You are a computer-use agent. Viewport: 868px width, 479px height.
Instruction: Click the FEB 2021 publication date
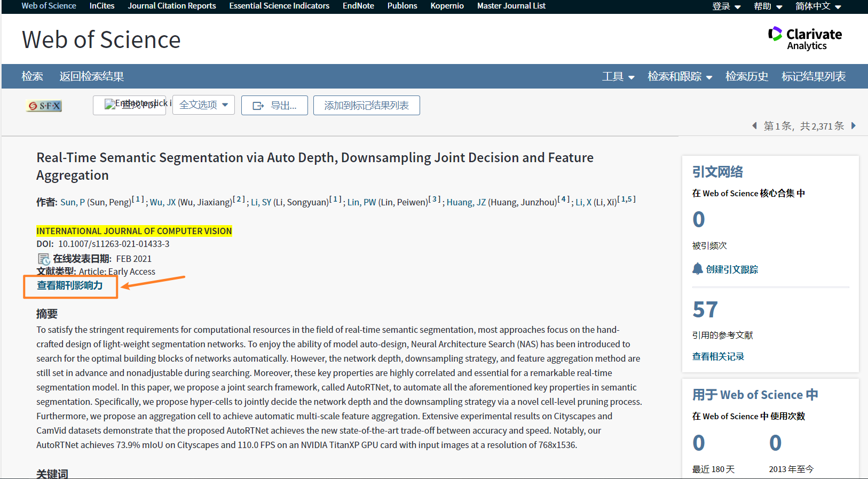pos(134,259)
